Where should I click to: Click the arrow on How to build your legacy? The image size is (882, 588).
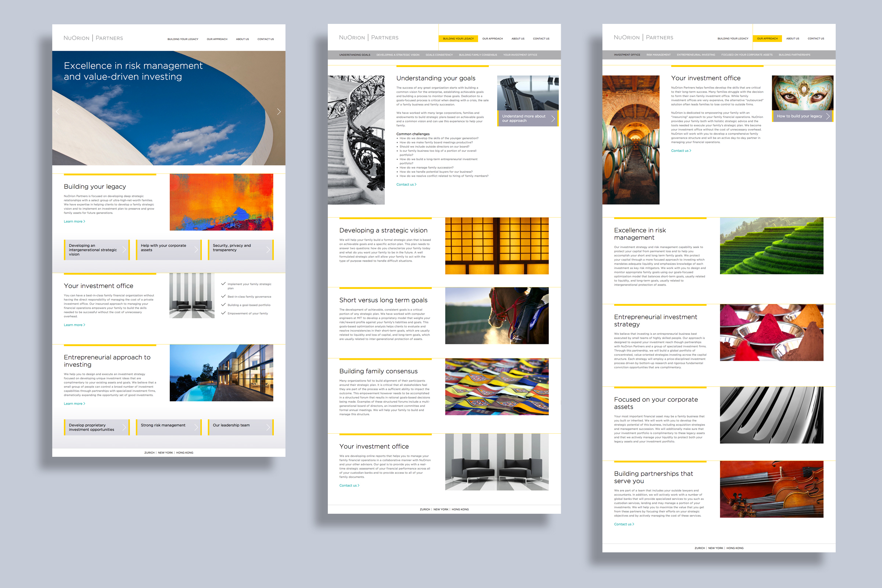pyautogui.click(x=828, y=116)
